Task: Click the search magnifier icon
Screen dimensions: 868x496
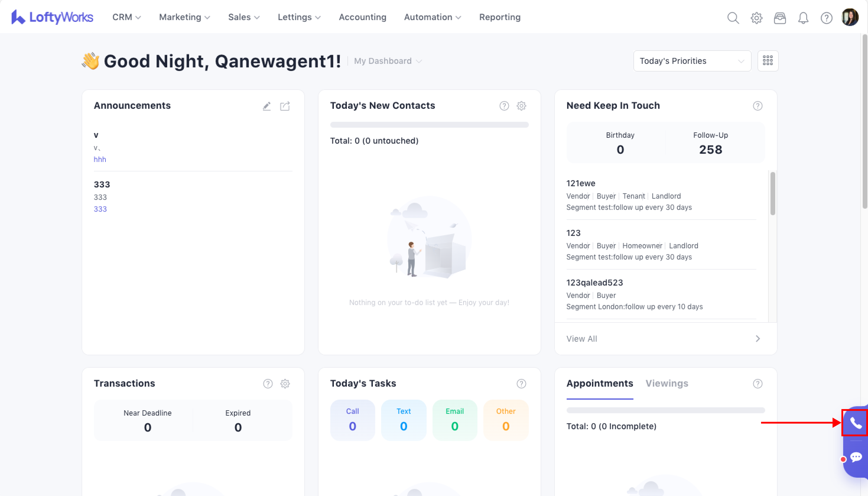Action: point(733,18)
